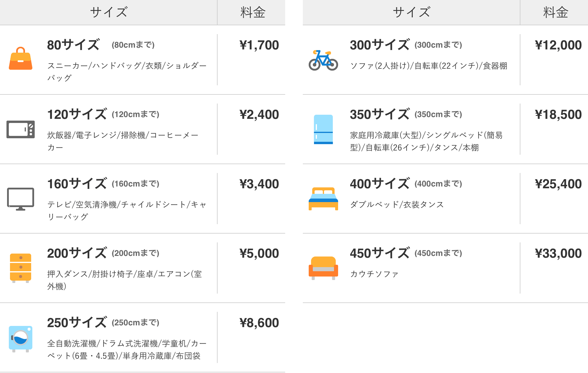Click the 450サイズ カウチソファ description
The width and height of the screenshot is (588, 373).
(374, 274)
